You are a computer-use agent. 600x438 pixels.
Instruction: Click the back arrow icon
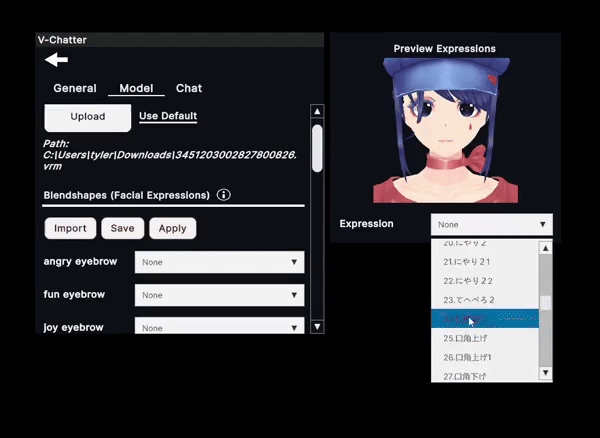tap(56, 60)
